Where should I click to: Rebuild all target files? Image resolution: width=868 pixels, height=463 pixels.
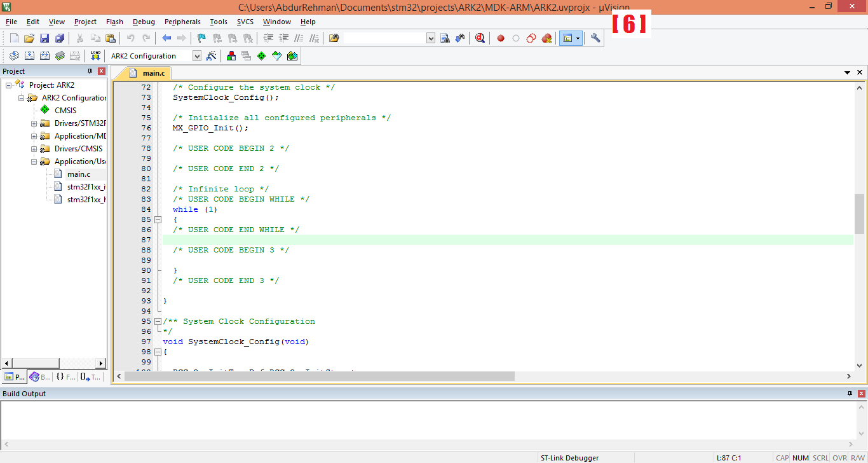click(x=44, y=55)
